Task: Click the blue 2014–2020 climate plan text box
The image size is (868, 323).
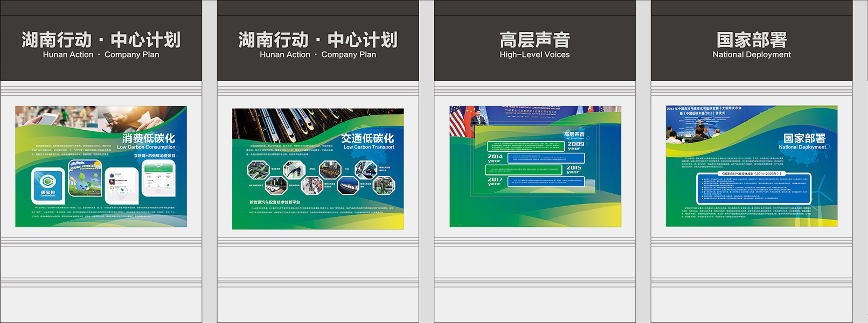Action: [x=753, y=189]
